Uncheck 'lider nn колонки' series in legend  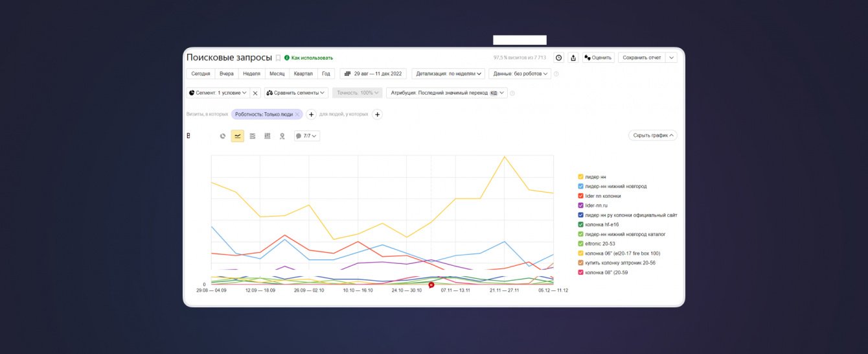581,196
